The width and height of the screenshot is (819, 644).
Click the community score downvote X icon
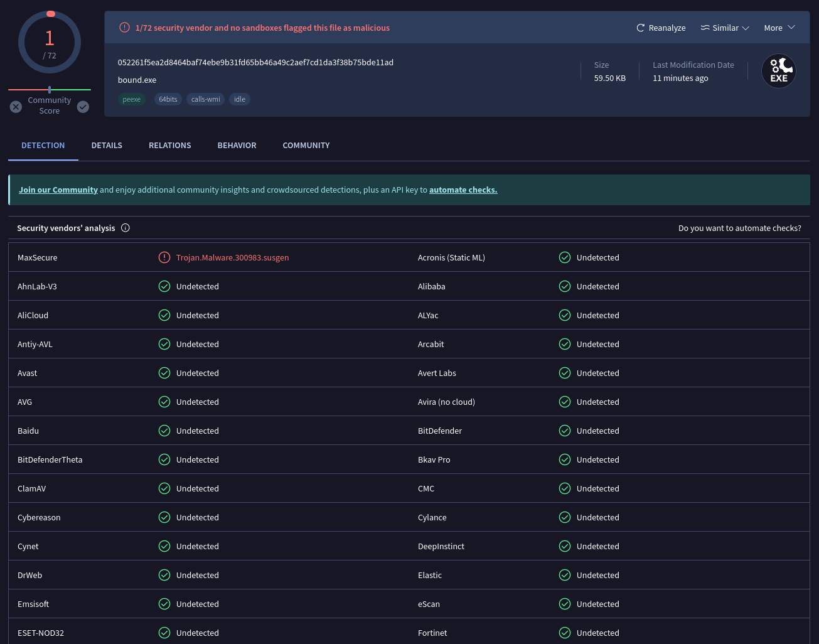click(16, 107)
